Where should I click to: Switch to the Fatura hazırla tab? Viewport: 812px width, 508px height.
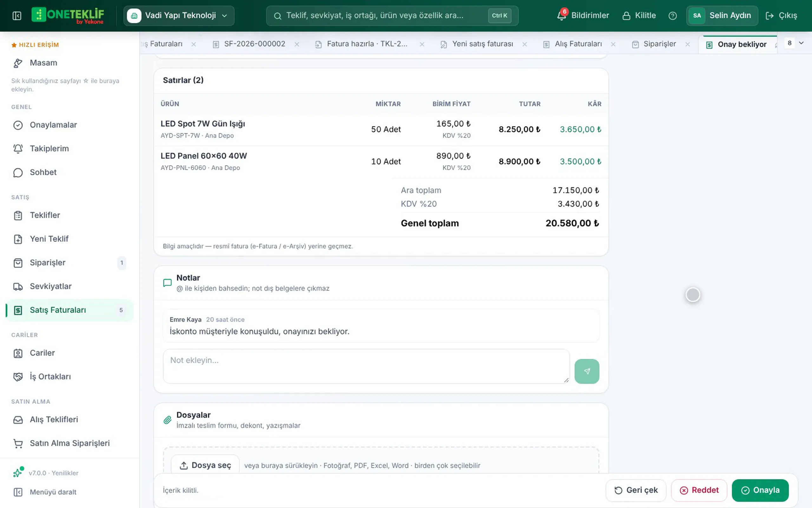pos(367,44)
